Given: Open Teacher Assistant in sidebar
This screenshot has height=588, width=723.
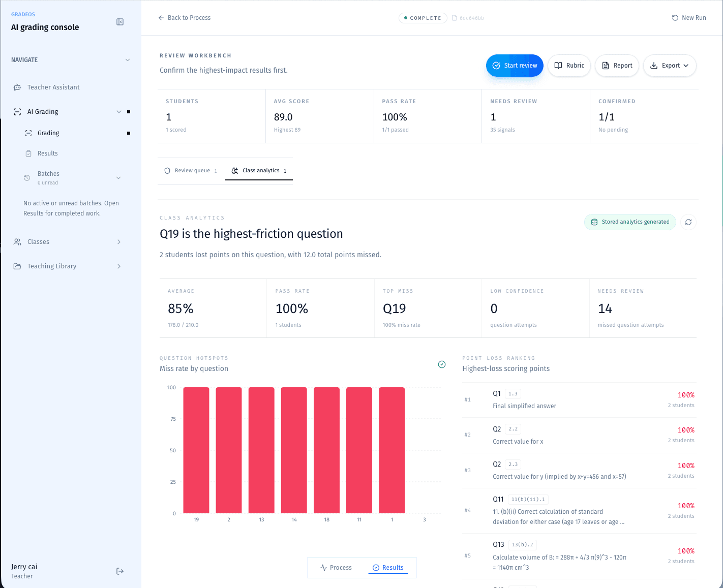Looking at the screenshot, I should point(71,87).
